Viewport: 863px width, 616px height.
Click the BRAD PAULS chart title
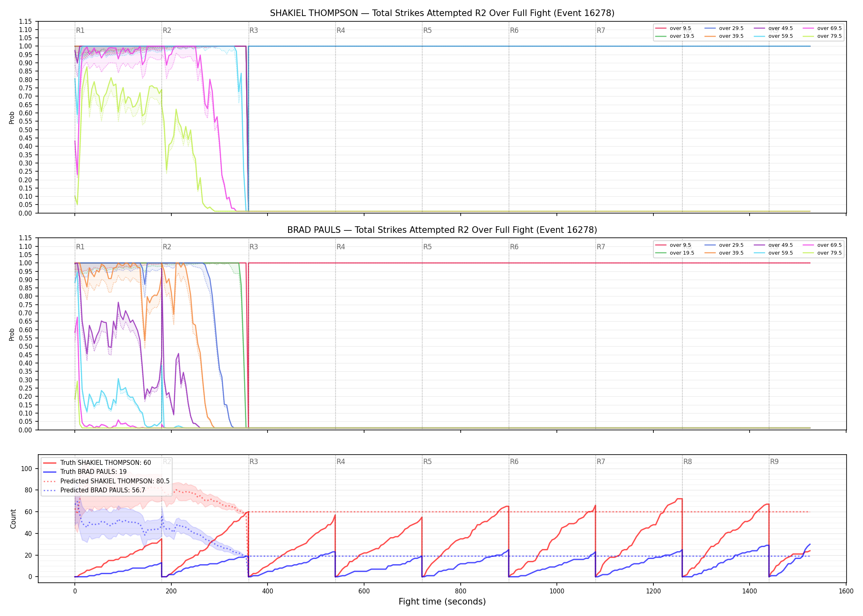[442, 230]
